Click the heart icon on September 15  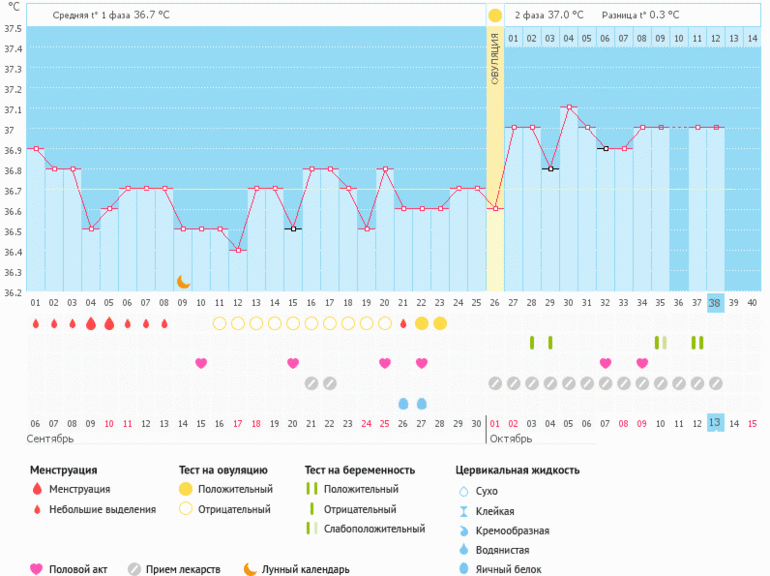click(201, 363)
